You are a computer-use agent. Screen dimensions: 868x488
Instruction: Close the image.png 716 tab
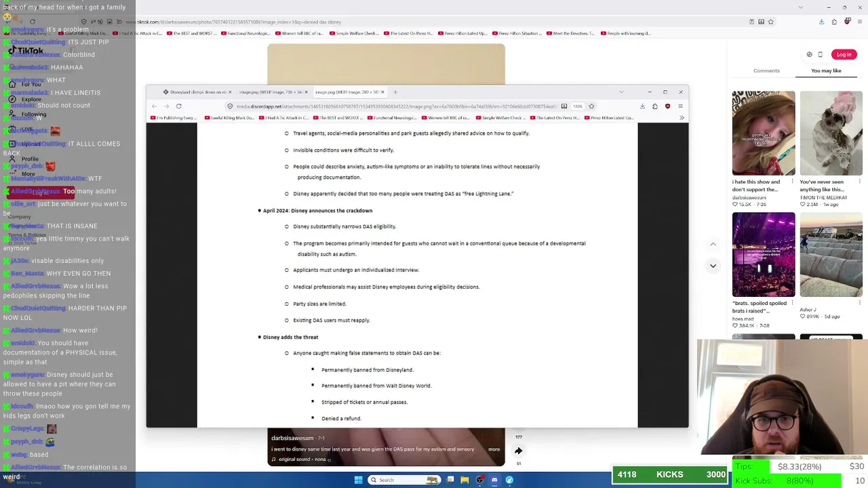pyautogui.click(x=306, y=92)
